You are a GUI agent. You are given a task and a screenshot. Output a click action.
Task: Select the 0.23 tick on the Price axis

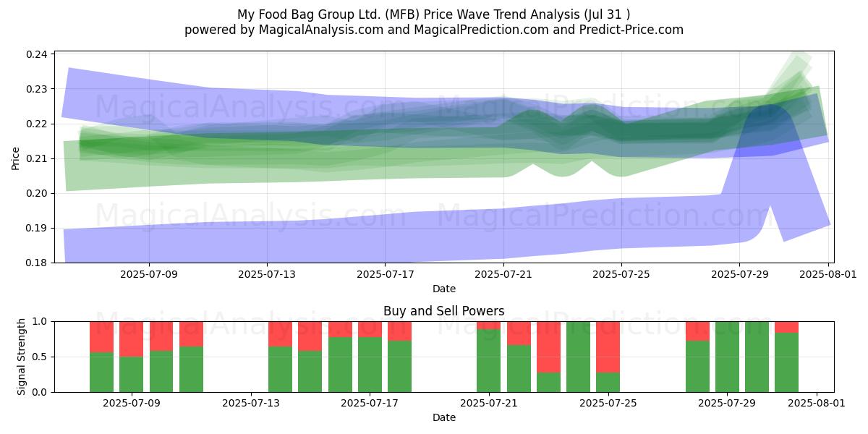point(38,90)
